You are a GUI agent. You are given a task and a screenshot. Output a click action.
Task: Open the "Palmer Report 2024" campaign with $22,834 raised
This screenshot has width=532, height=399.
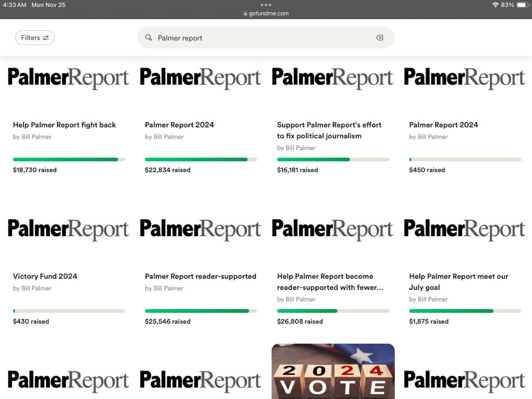tap(179, 125)
